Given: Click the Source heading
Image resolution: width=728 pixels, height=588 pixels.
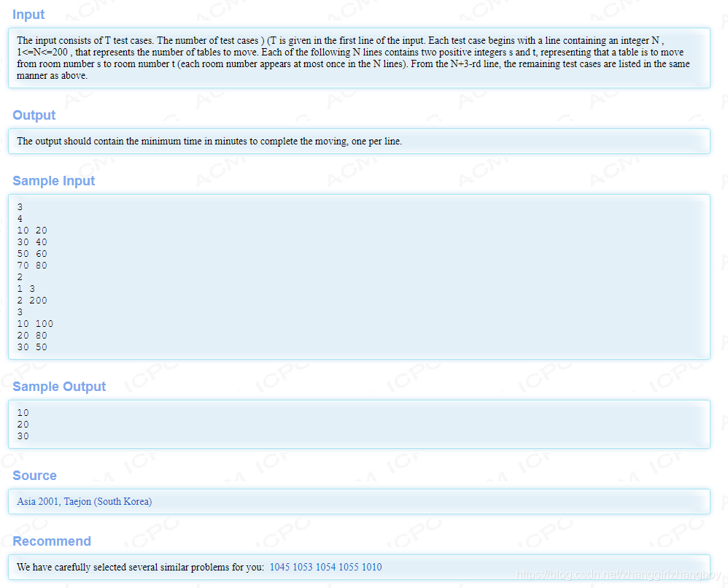Looking at the screenshot, I should (34, 476).
